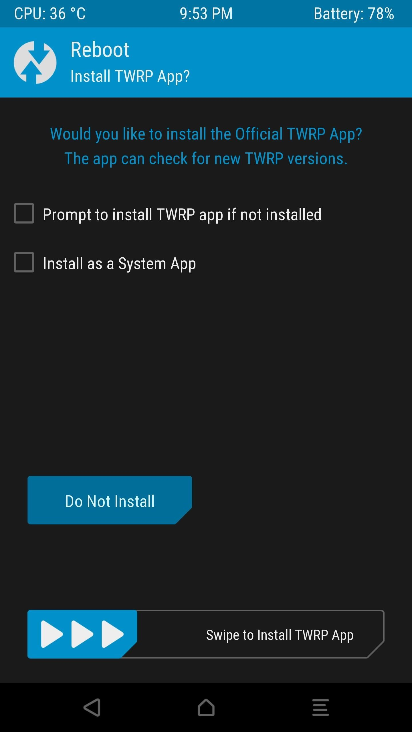Screen dimensions: 412x732
Task: Click the 'Swipe to Install TWRP App' text
Action: pos(279,635)
